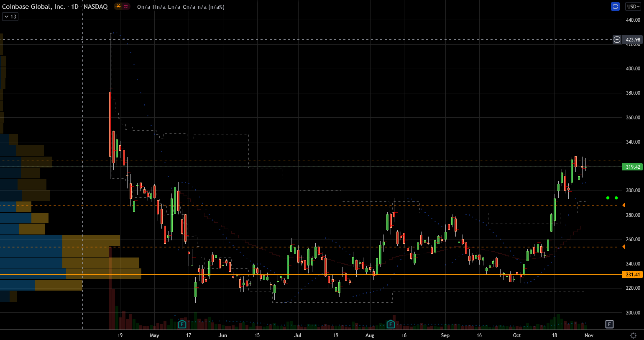The height and width of the screenshot is (340, 644).
Task: Click the NASDAQ exchange label
Action: pos(95,7)
